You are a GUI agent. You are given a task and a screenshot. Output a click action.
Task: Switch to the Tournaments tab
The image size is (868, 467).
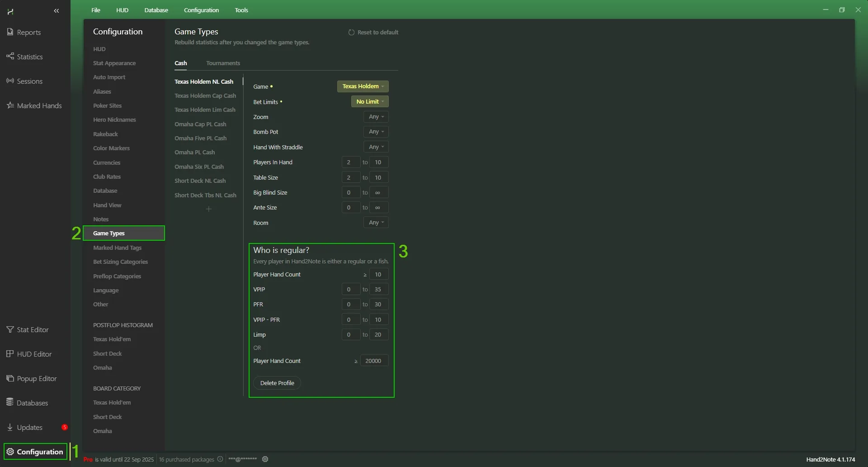coord(223,63)
